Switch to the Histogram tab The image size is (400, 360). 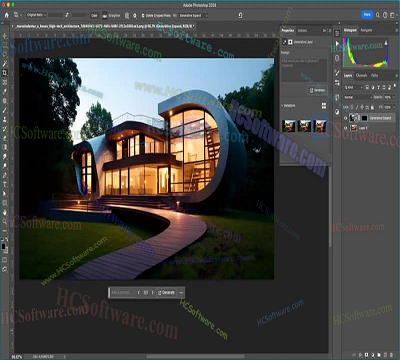(350, 30)
